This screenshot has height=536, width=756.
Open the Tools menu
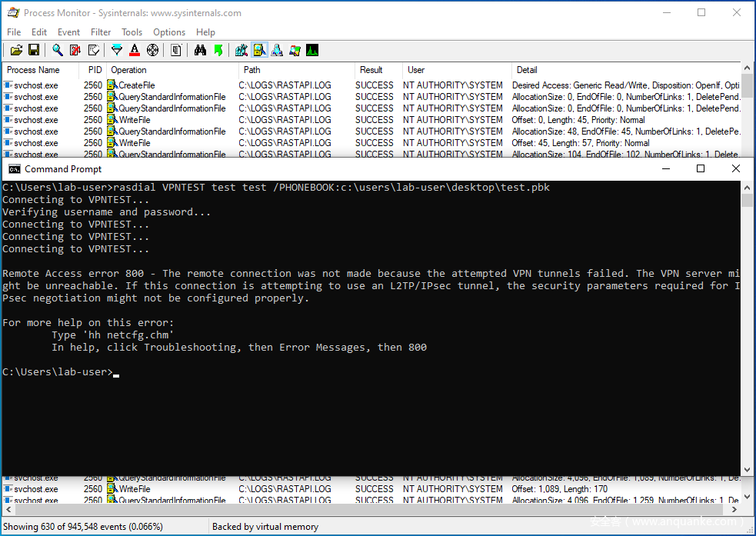click(x=132, y=32)
